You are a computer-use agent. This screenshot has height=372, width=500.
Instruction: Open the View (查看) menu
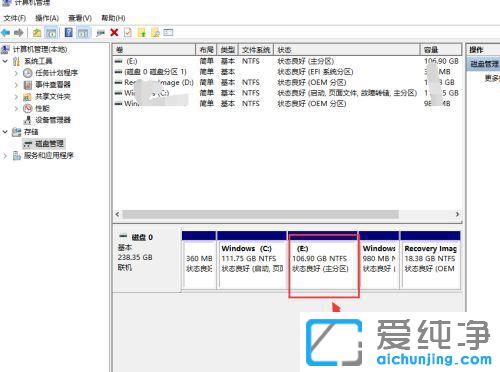tap(80, 18)
